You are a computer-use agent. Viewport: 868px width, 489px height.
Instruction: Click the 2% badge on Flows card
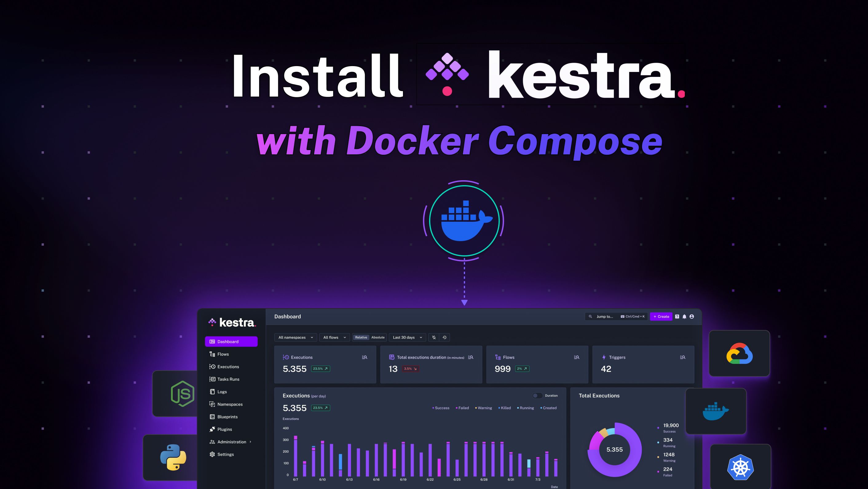tap(522, 369)
